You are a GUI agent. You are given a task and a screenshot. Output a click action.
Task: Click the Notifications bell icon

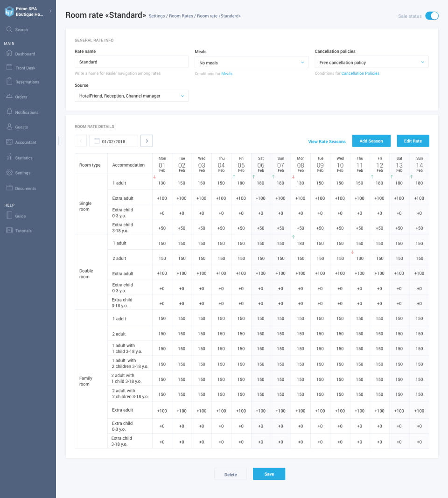pyautogui.click(x=9, y=112)
